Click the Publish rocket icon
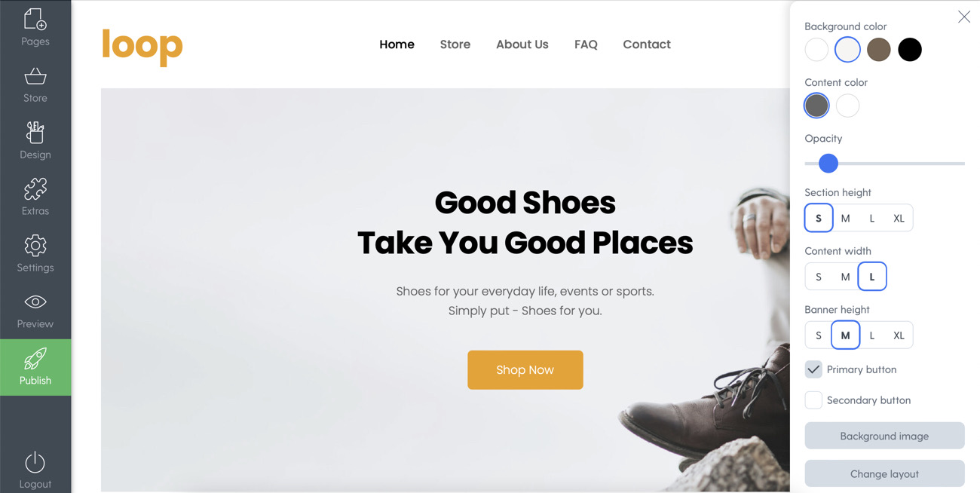 pos(35,359)
